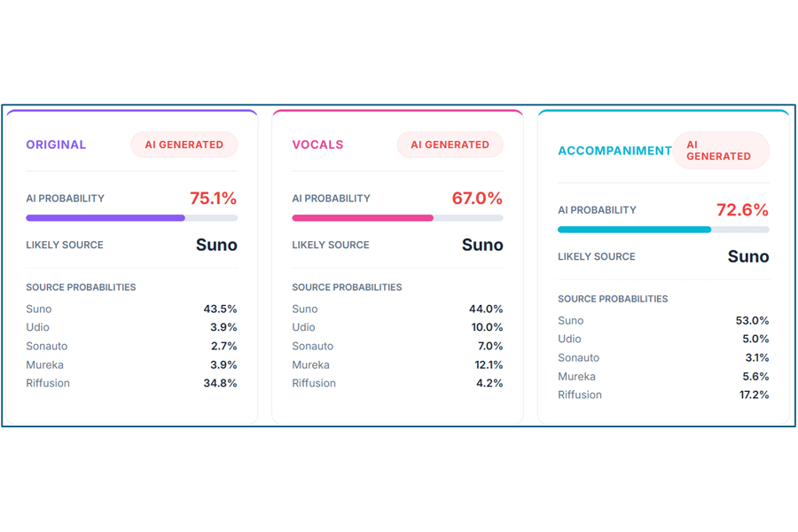798x532 pixels.
Task: Click the pink Vocals AI probability bar
Action: (397, 217)
